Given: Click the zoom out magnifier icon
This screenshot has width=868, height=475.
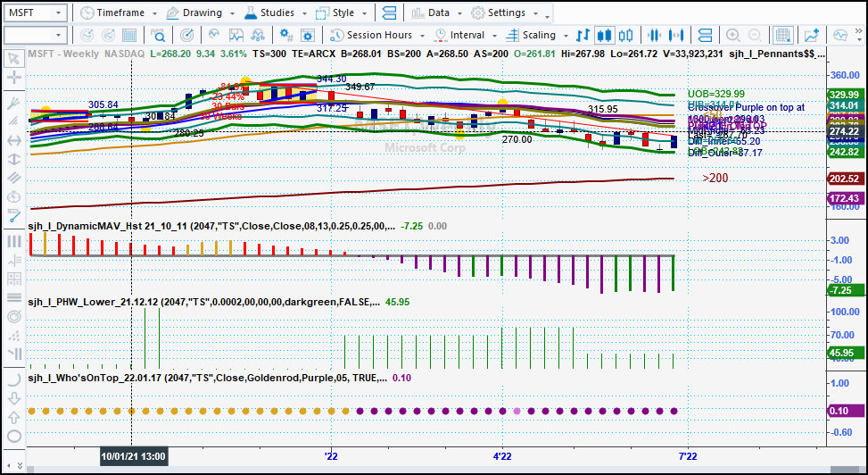Looking at the screenshot, I should tap(754, 36).
